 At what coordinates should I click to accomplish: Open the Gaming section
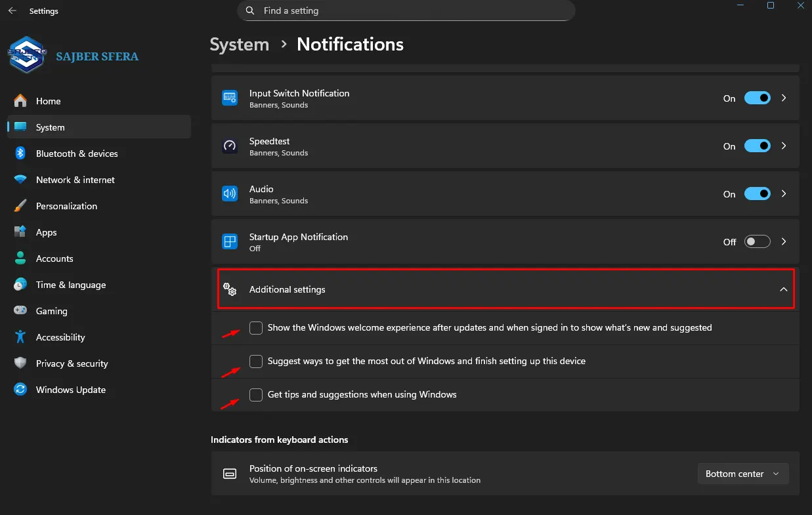pyautogui.click(x=53, y=310)
